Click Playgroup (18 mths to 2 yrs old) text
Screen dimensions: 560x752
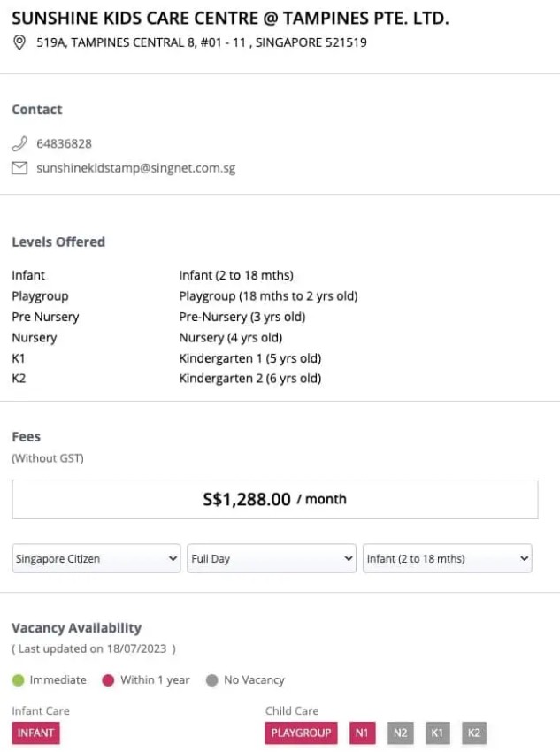click(x=268, y=296)
